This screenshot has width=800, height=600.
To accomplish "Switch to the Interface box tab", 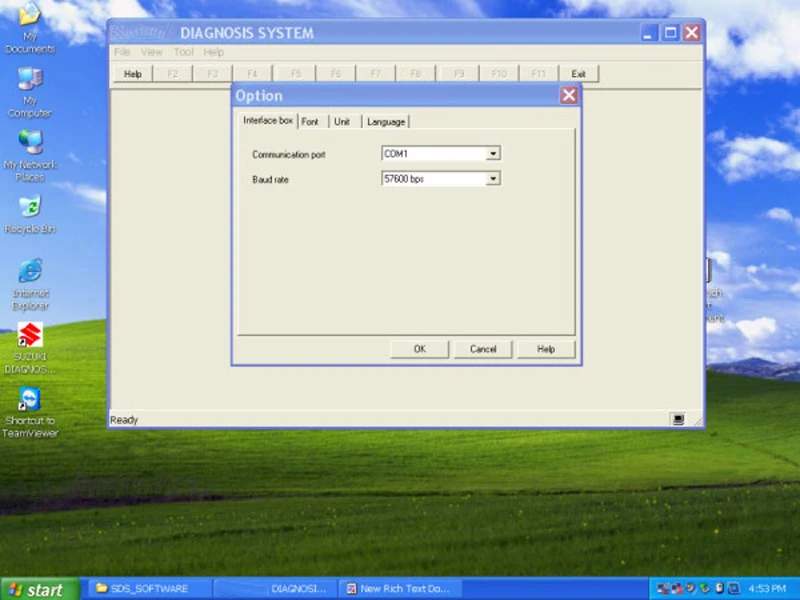I will [268, 120].
